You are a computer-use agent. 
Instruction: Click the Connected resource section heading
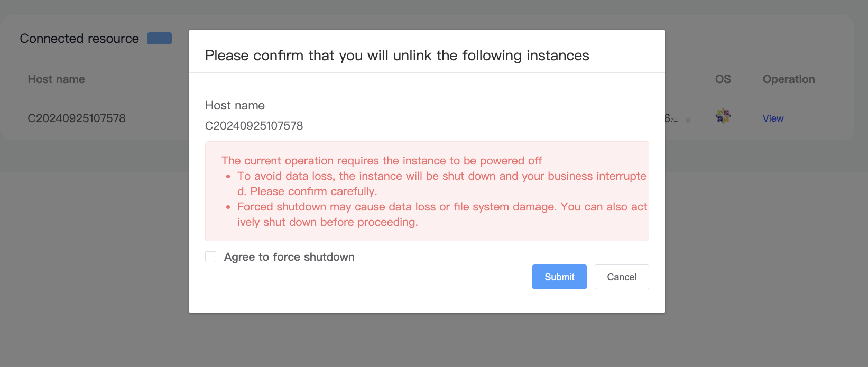click(79, 39)
